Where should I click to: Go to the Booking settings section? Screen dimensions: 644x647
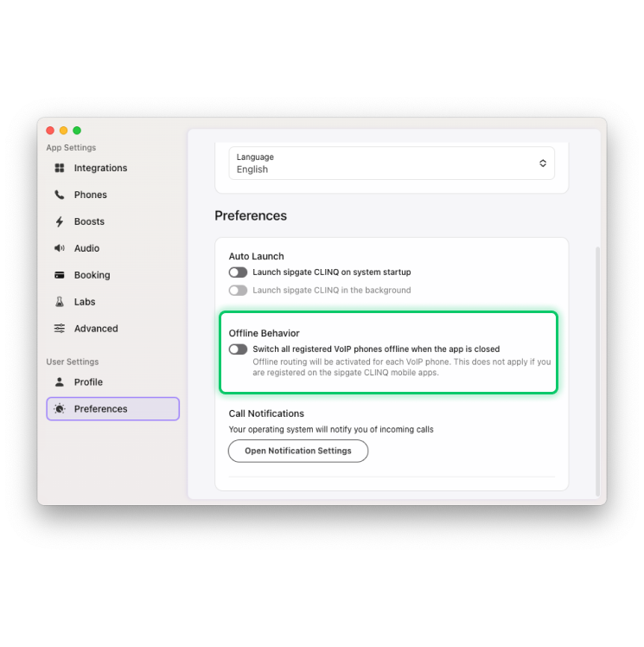pos(92,275)
